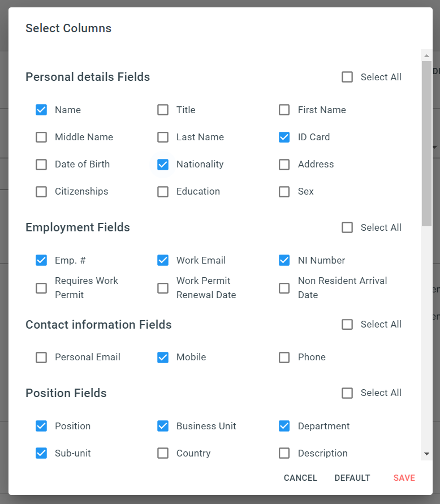
Task: Click the scrollbar up arrow
Action: click(426, 55)
